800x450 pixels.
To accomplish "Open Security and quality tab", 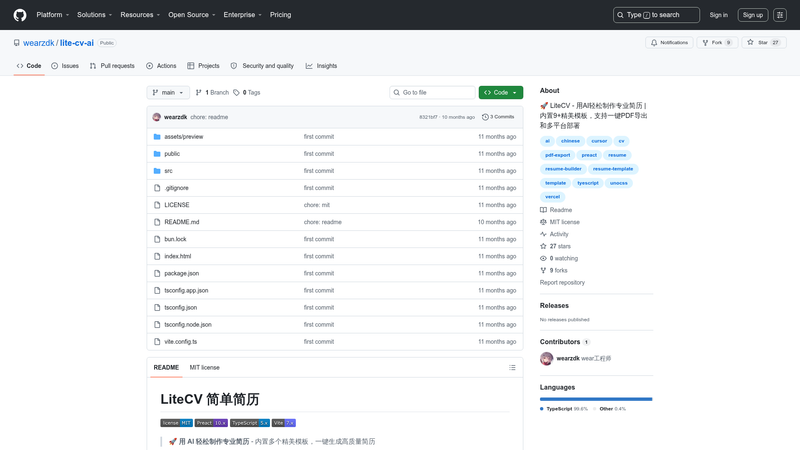I will (x=262, y=66).
